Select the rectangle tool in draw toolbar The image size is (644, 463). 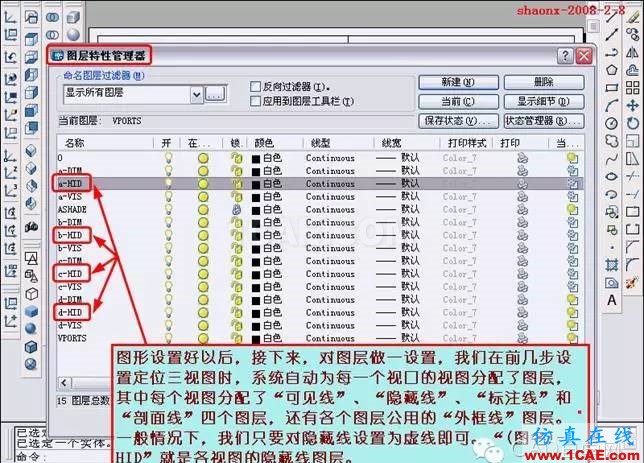point(612,88)
